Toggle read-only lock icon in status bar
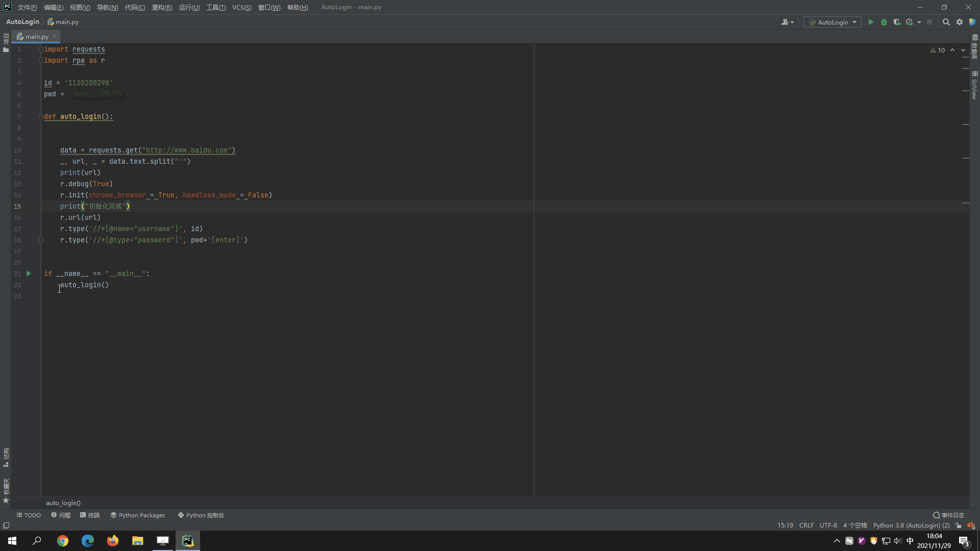The height and width of the screenshot is (551, 980). coord(959,525)
